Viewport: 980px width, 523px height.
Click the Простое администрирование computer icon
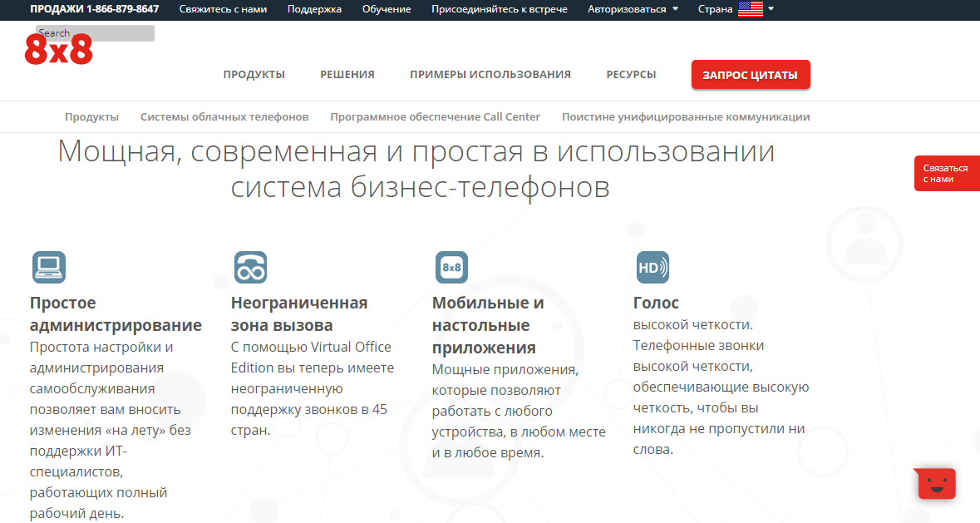tap(48, 267)
